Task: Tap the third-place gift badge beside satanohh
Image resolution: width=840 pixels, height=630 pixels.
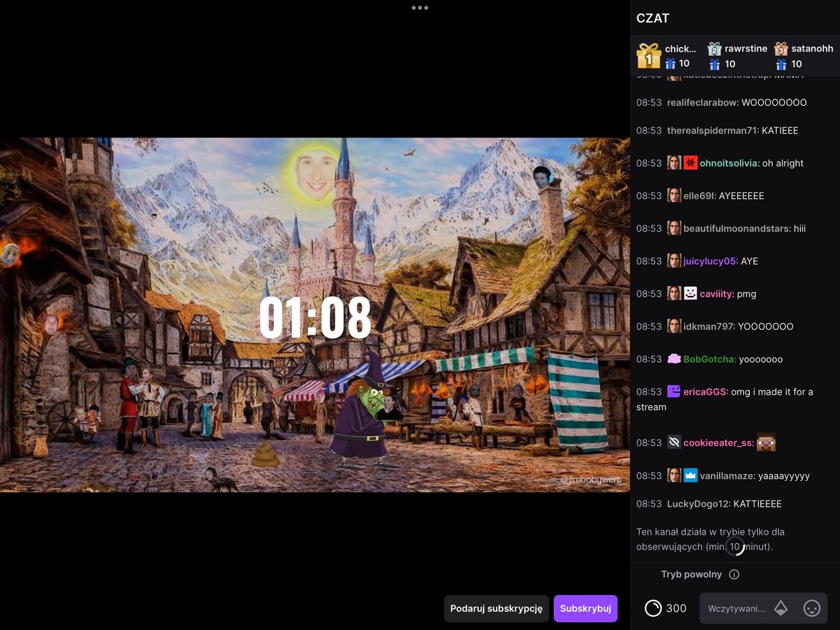Action: [x=781, y=49]
